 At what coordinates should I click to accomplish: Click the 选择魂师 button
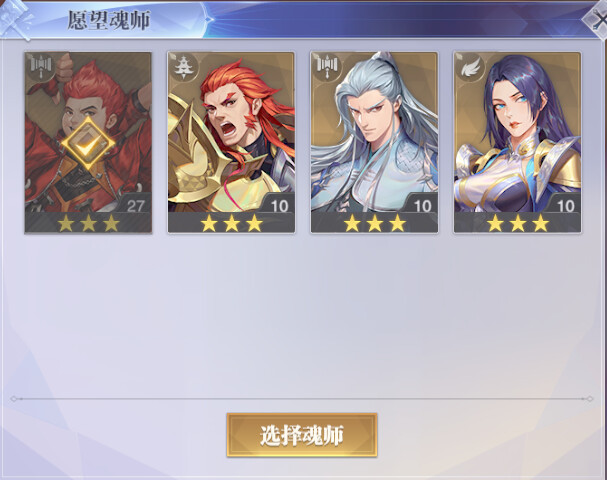(302, 435)
